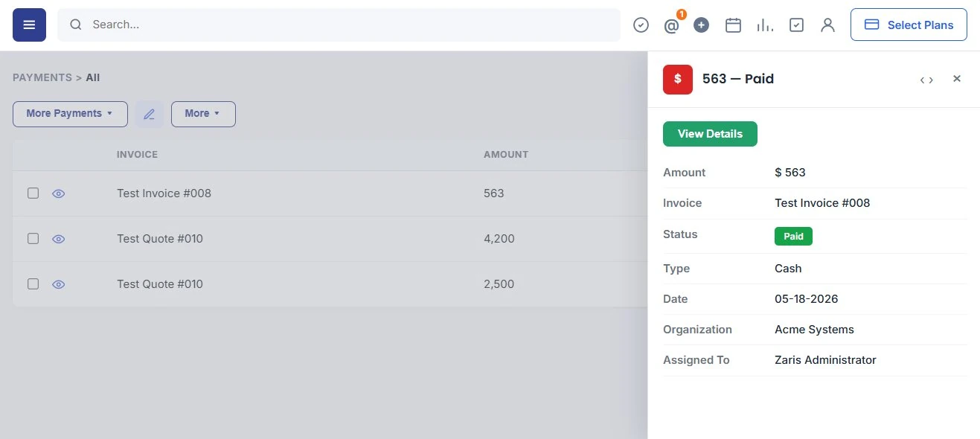Click the green Paid status badge
The width and height of the screenshot is (980, 439).
point(793,236)
